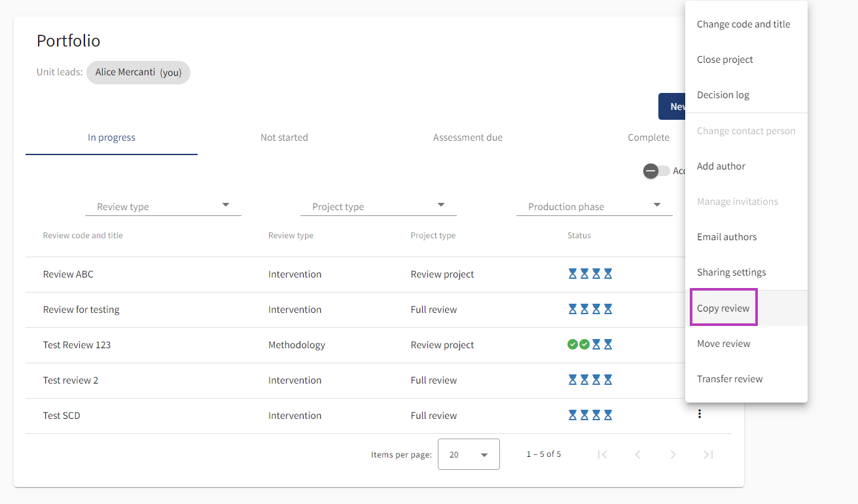Click status hourglass icons for Test review 2
Image resolution: width=858 pixels, height=504 pixels.
click(x=590, y=380)
